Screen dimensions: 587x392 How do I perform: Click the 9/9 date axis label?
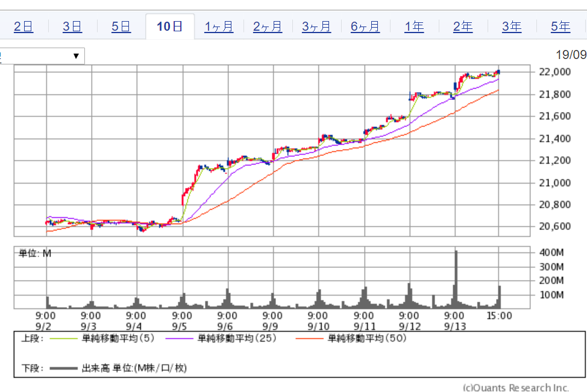[270, 326]
